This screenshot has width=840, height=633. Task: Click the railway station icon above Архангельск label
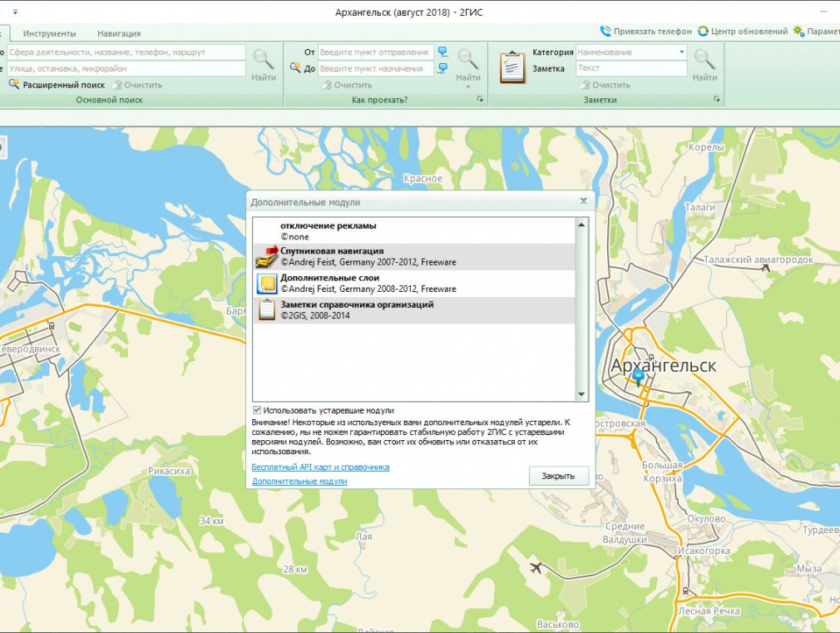(651, 357)
